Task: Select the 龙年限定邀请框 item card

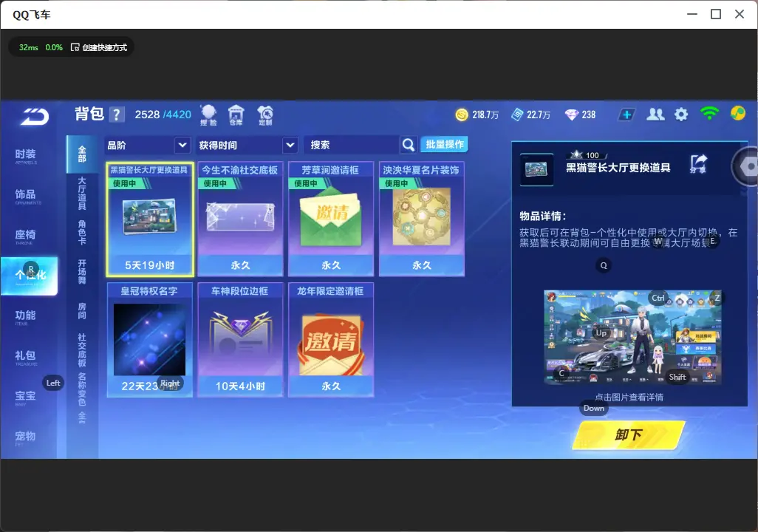Action: pyautogui.click(x=331, y=340)
